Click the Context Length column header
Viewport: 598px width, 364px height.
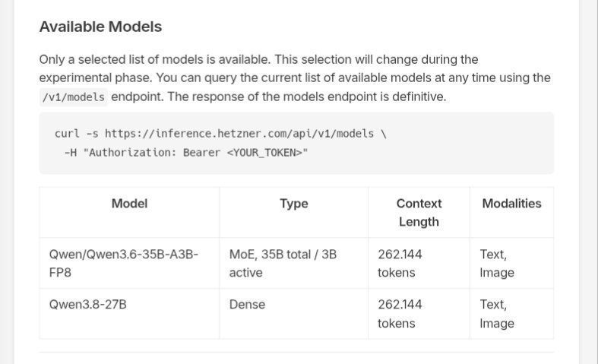click(x=419, y=213)
